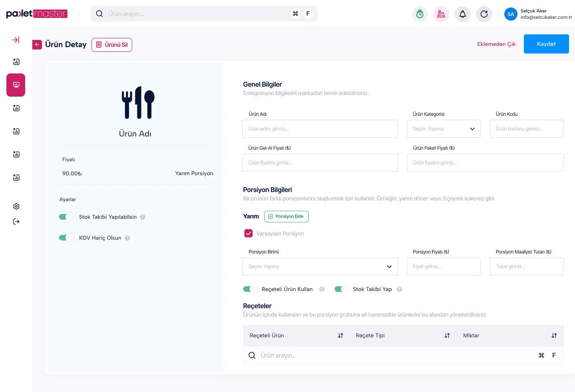Sort by Miktar column arrows
Screen dimensions: 575x392
pos(554,336)
